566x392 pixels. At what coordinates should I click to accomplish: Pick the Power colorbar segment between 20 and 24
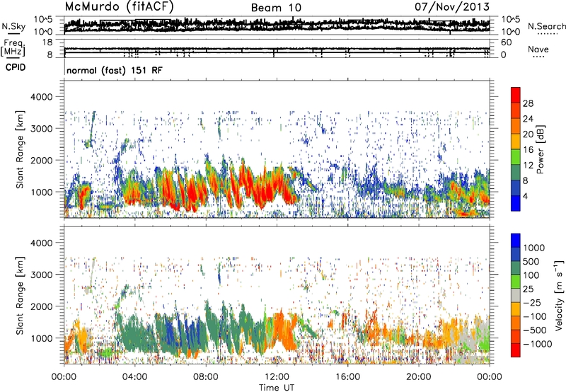coord(516,126)
